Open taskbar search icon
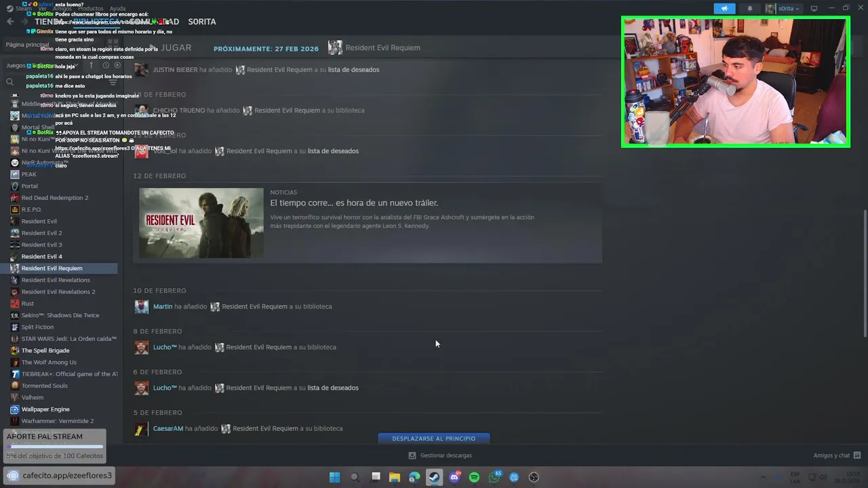The image size is (868, 488). coord(355,477)
